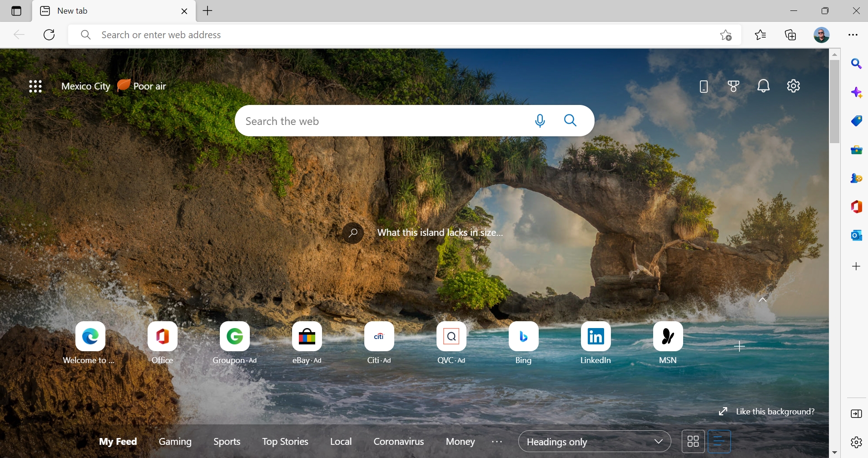Open the notifications bell
Image resolution: width=868 pixels, height=458 pixels.
click(764, 86)
